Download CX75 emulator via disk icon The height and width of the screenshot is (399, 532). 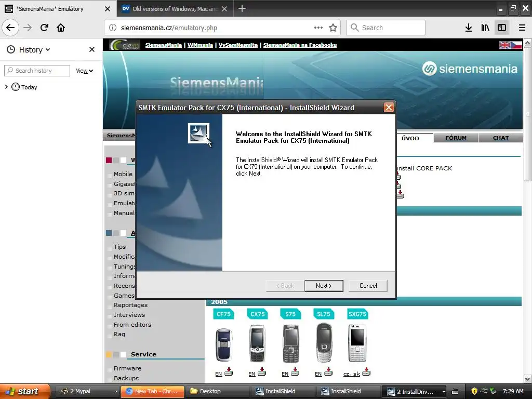pyautogui.click(x=262, y=372)
